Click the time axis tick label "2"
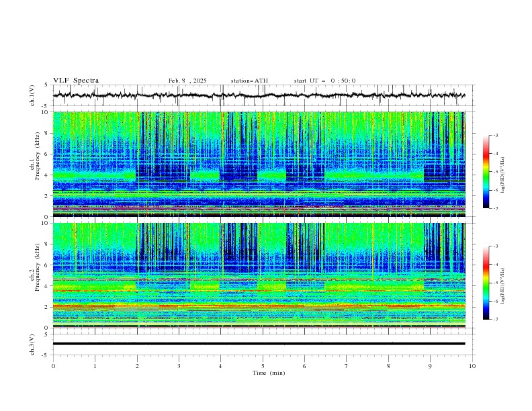Viewport: 532px width, 411px height. 137,366
